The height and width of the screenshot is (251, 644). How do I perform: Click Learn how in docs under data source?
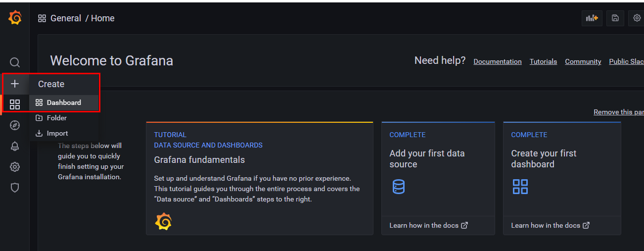pos(428,225)
